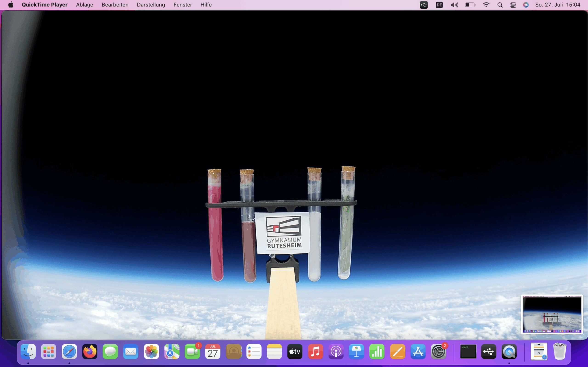
Task: Switch the DE keyboard input source
Action: coord(439,5)
